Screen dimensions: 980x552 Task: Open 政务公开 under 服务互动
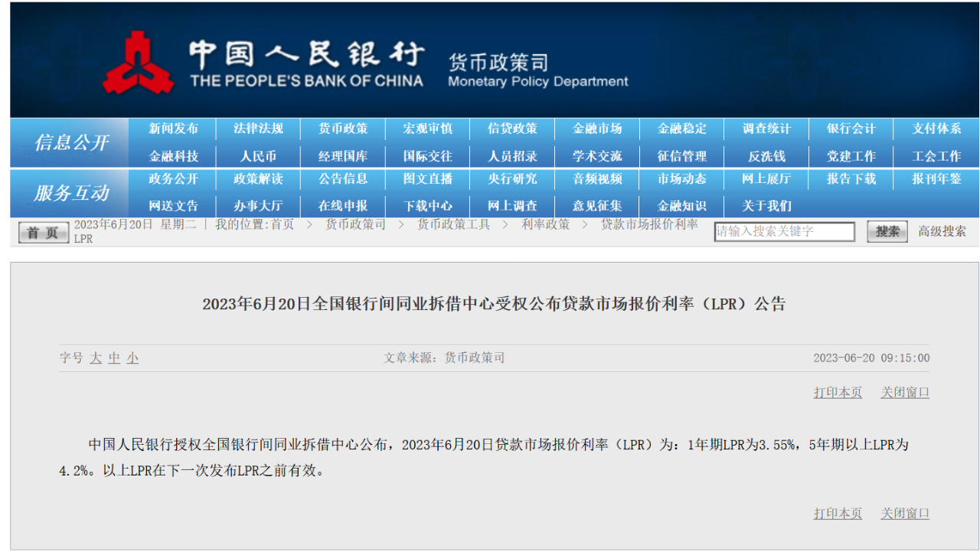click(174, 178)
